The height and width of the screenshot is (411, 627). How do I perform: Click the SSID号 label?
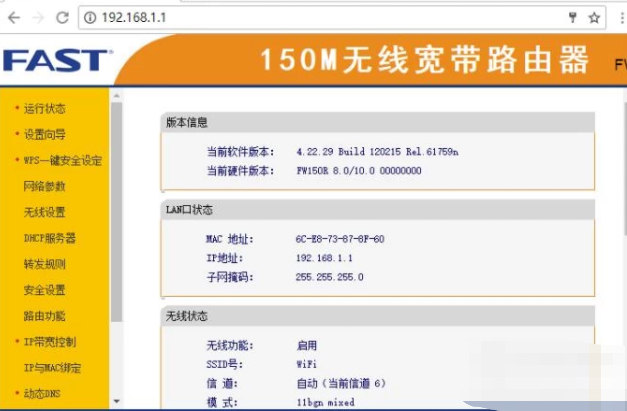[x=225, y=364]
